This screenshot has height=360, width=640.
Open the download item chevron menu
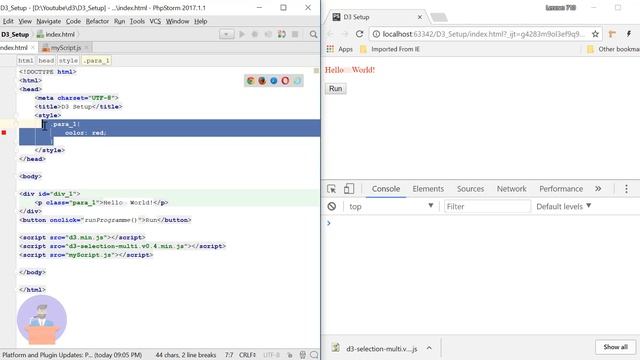(x=429, y=348)
